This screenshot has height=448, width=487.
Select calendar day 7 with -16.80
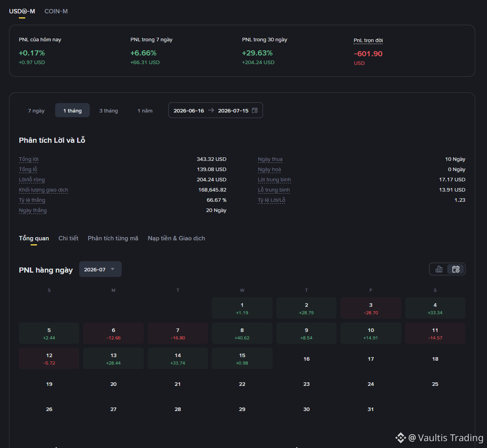pos(178,333)
